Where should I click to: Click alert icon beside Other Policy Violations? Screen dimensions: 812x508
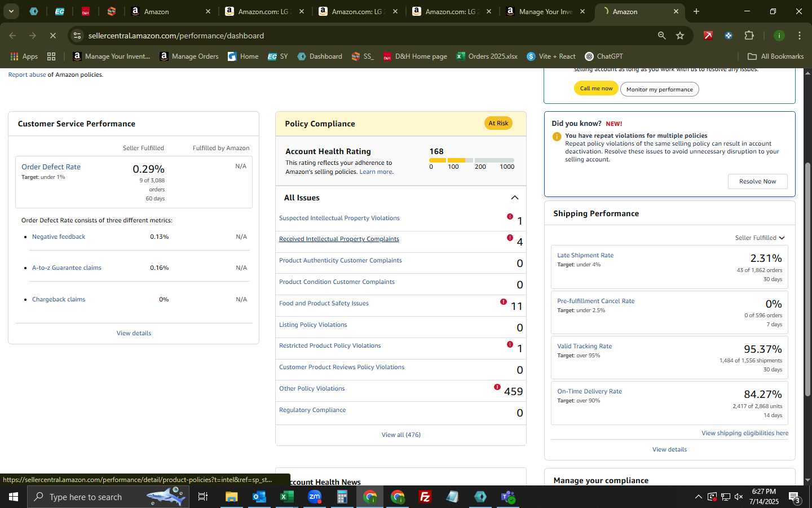497,387
